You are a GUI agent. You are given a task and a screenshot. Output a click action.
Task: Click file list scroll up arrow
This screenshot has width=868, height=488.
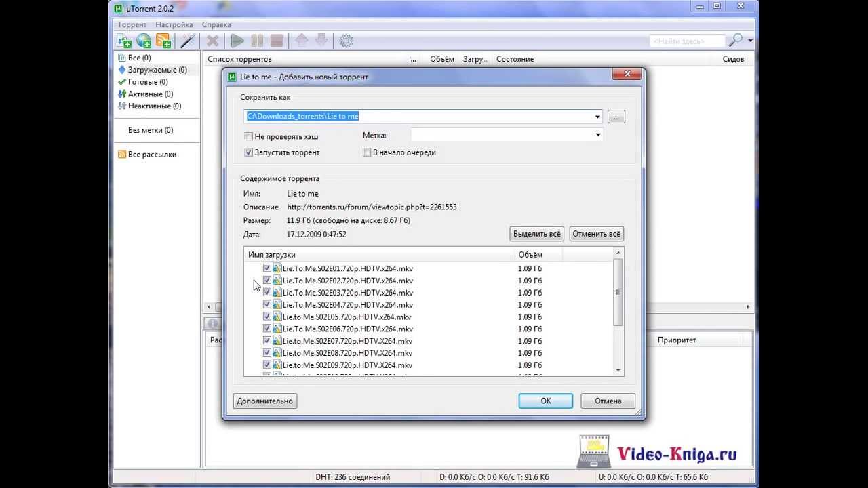[618, 254]
